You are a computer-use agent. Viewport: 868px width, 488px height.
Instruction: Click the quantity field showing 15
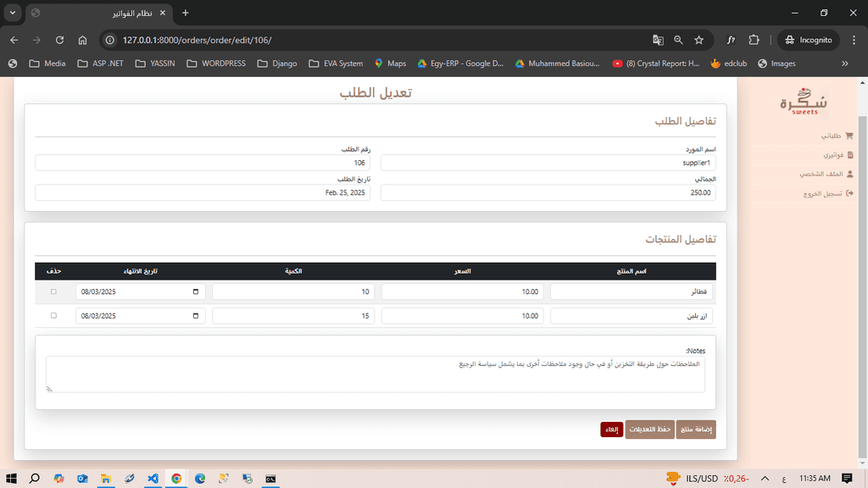[293, 316]
